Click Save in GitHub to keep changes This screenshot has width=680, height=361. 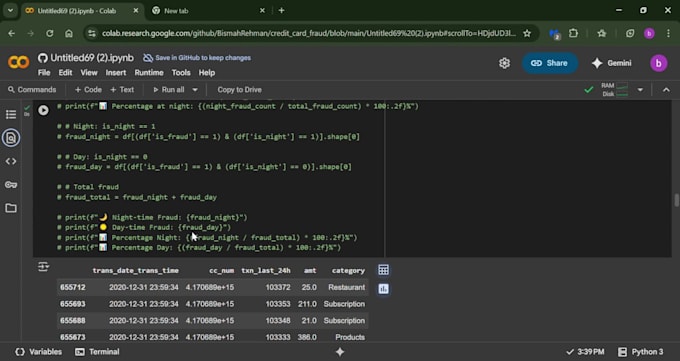pyautogui.click(x=197, y=58)
